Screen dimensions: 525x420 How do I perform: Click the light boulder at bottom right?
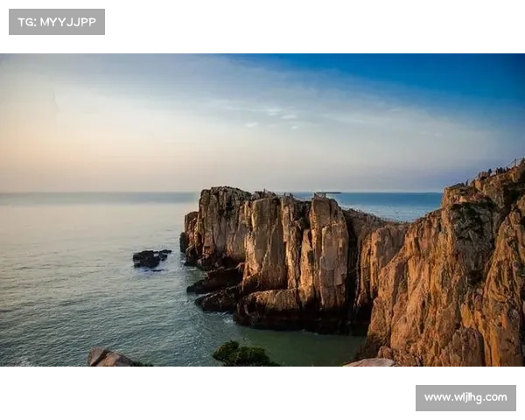(371, 362)
